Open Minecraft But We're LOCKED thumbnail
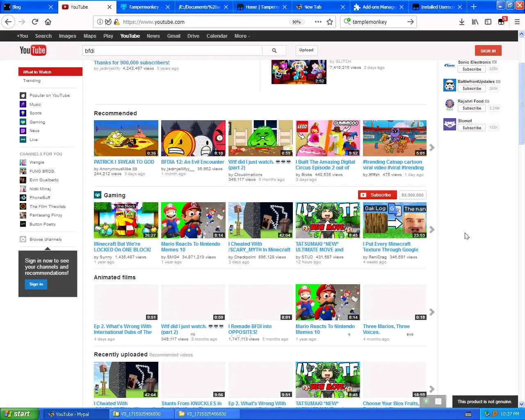525x420 pixels. 126,220
